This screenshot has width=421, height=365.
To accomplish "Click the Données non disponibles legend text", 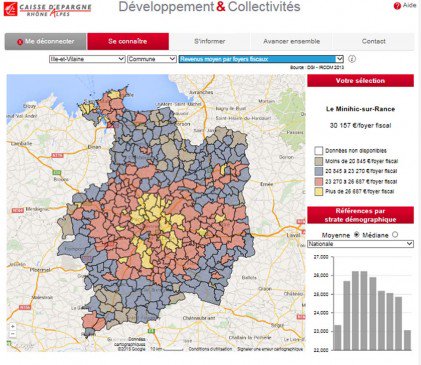I will (356, 151).
